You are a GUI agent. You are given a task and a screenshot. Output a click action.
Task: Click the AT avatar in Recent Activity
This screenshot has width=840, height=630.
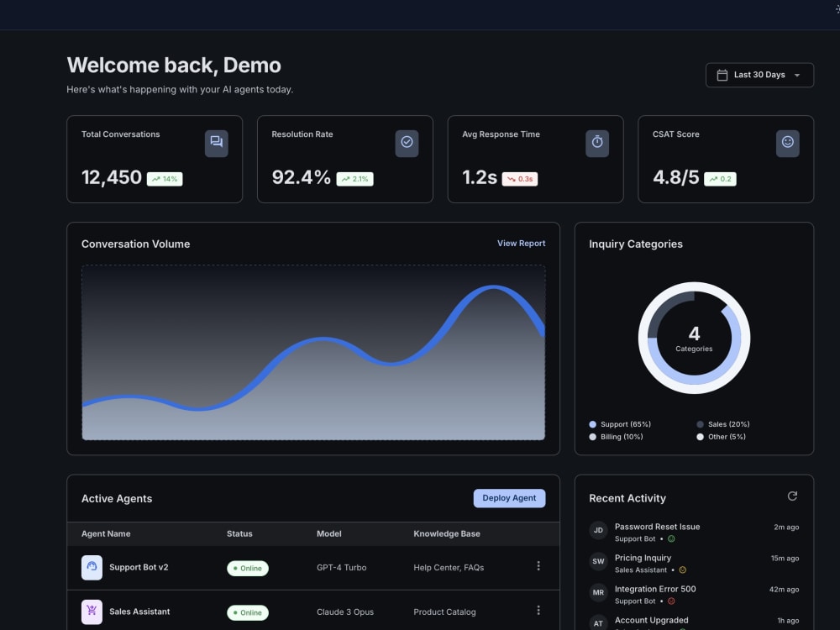(598, 623)
